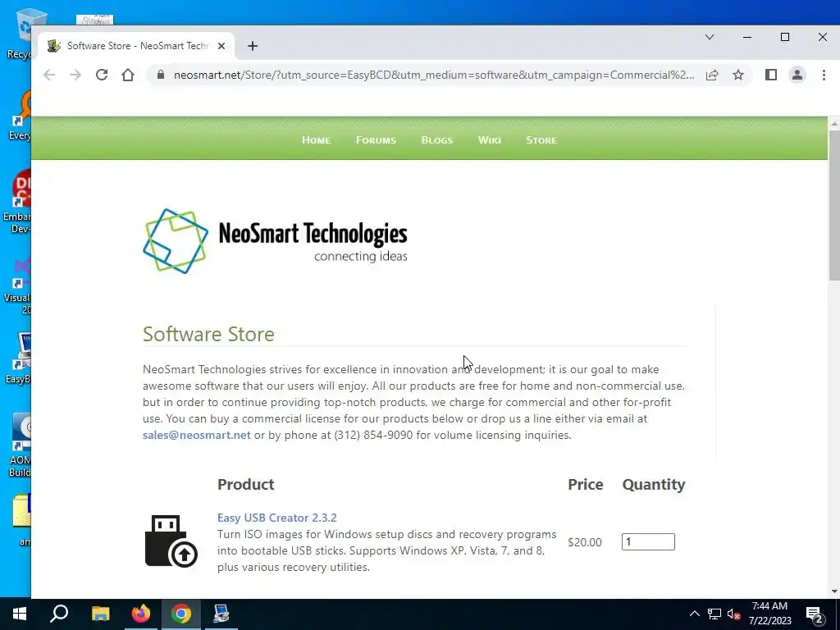840x630 pixels.
Task: Open the Chrome side panel icon
Action: point(771,75)
